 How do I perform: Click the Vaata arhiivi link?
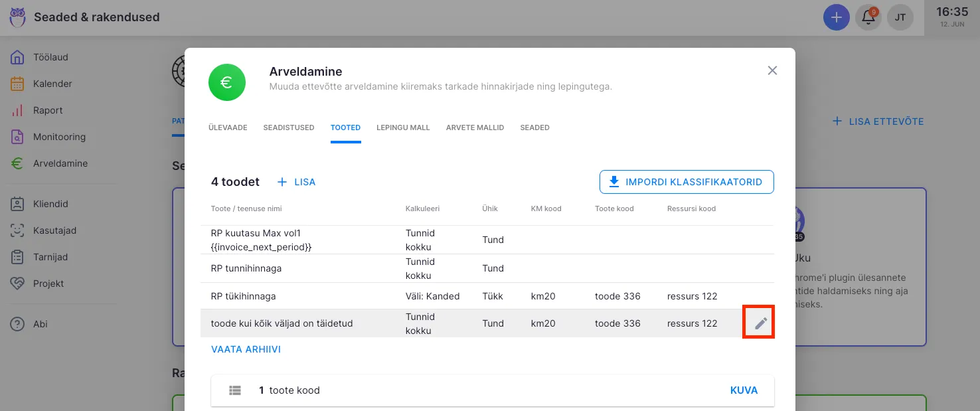[x=246, y=349]
